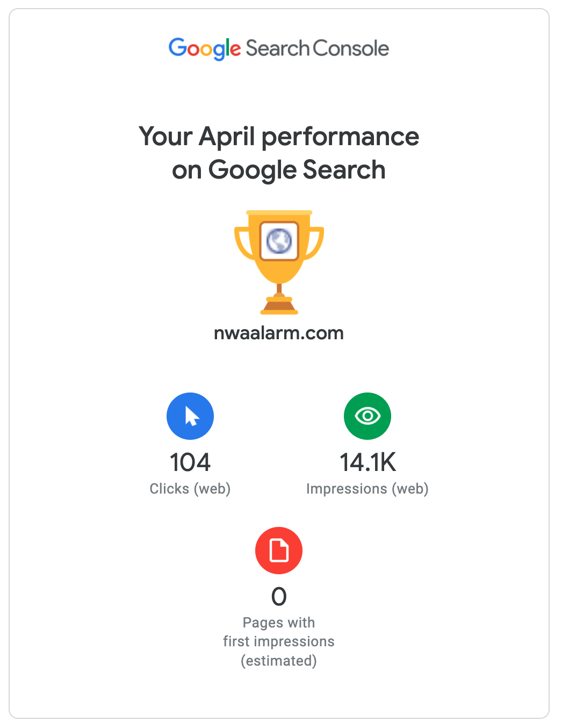Click the green impressions eye icon
Image resolution: width=562 pixels, height=728 pixels.
(x=368, y=416)
